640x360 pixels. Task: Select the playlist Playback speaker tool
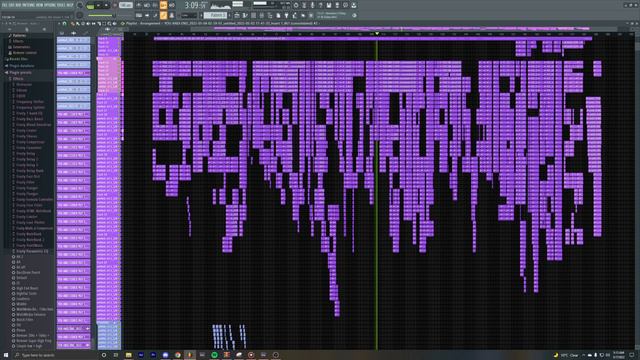115,23
